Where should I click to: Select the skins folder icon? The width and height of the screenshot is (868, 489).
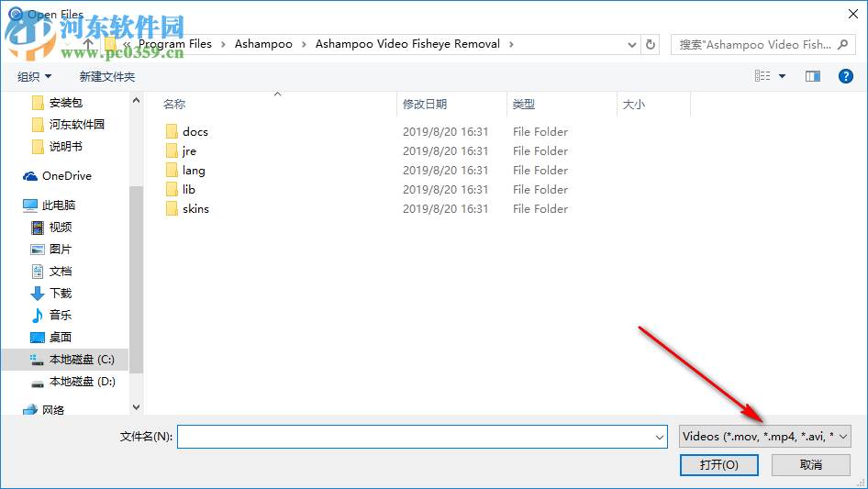coord(172,209)
